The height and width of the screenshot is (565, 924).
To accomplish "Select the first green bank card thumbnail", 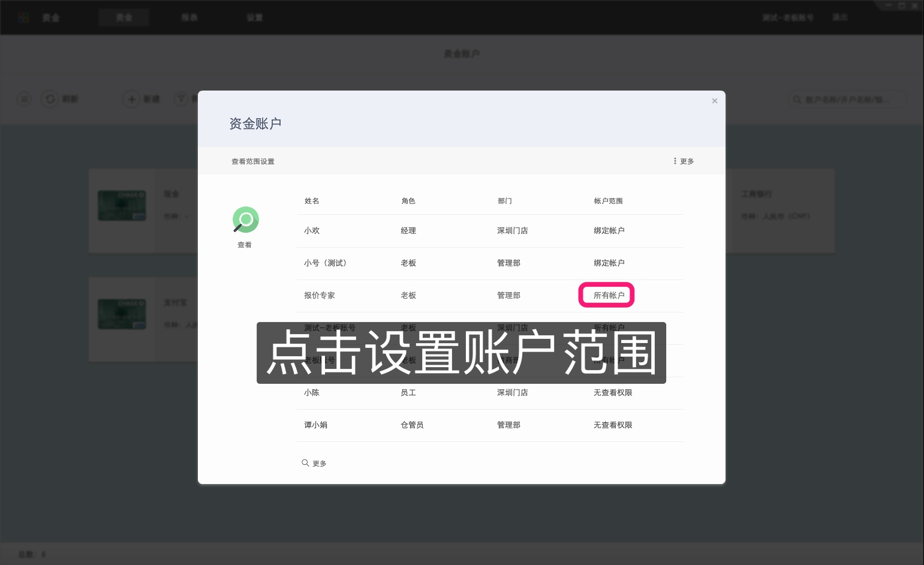I will (122, 206).
